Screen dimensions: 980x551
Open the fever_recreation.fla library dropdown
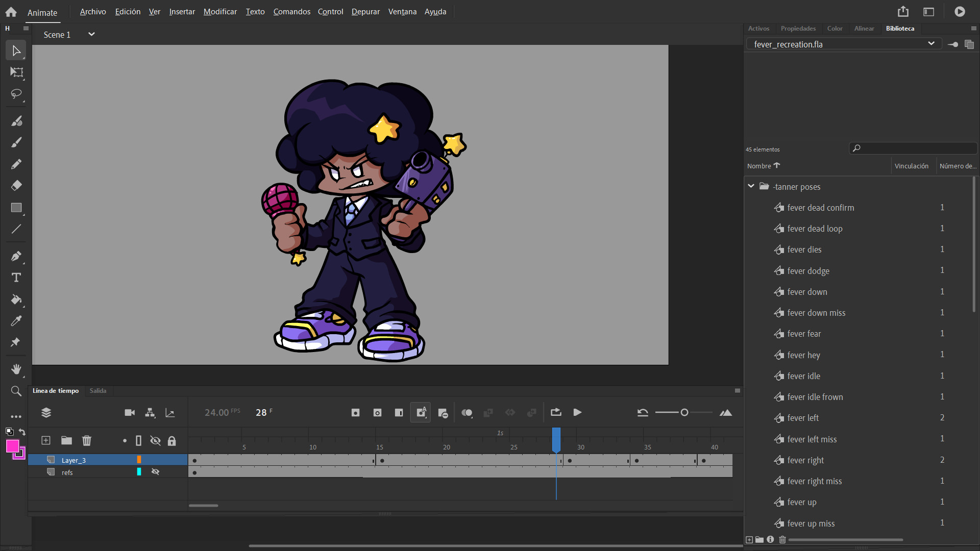[931, 44]
